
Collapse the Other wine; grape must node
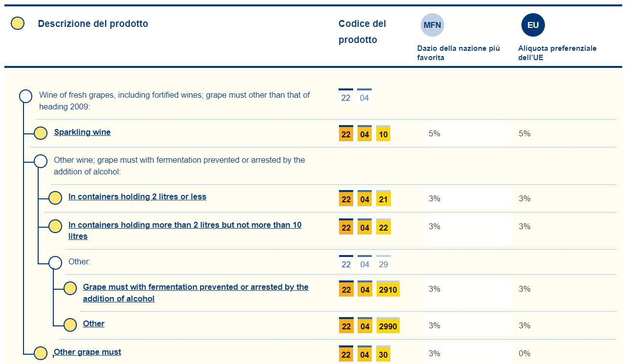[x=41, y=161]
